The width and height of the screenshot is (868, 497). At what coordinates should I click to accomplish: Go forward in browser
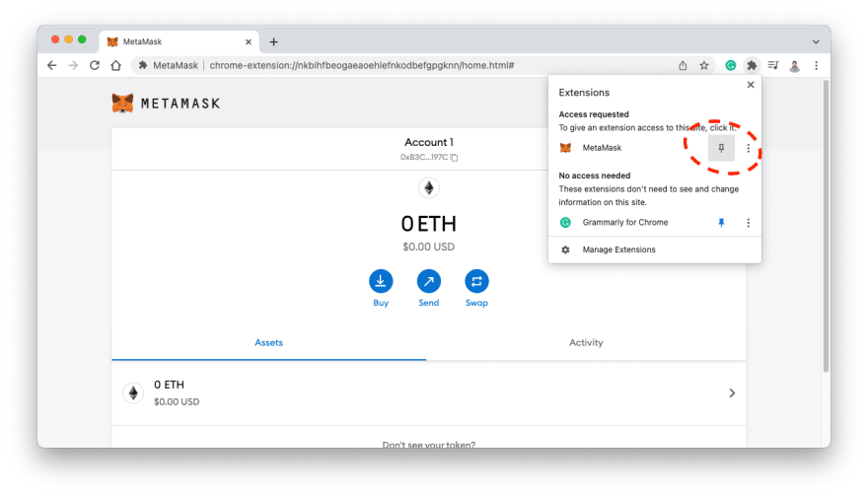pyautogui.click(x=73, y=65)
